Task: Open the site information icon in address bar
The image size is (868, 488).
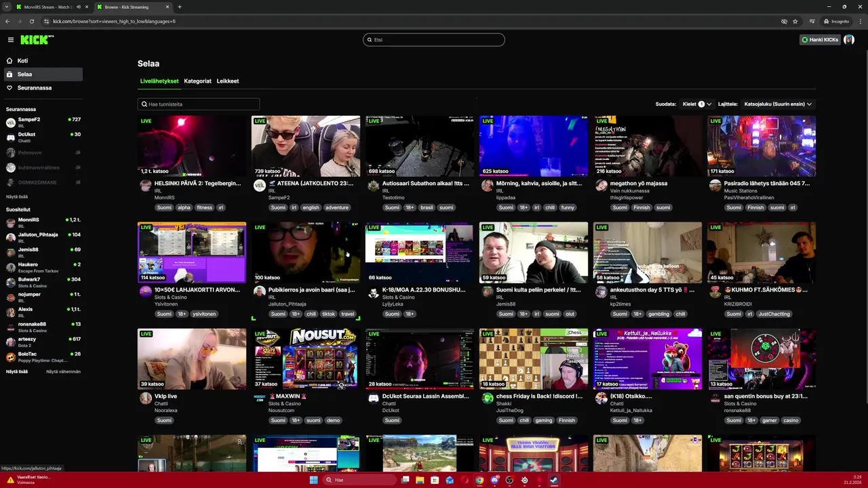Action: click(x=46, y=21)
